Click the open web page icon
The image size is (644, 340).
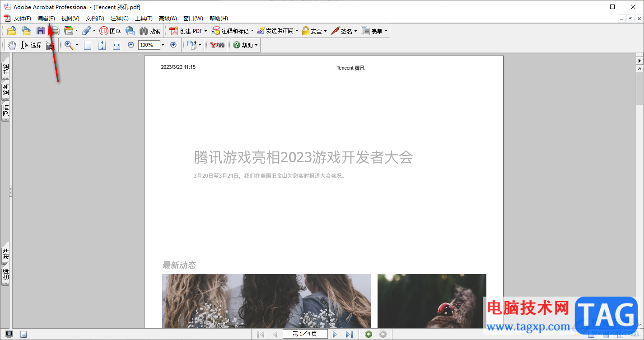(x=26, y=31)
